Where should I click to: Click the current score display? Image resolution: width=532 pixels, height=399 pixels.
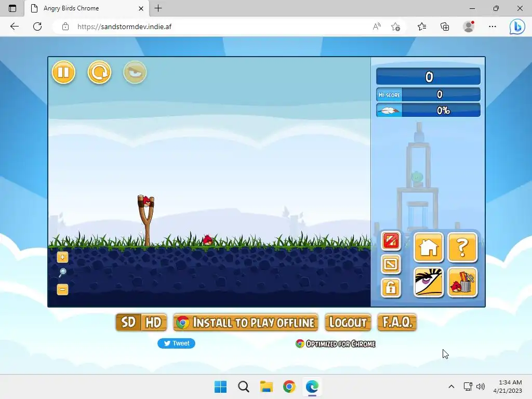[428, 77]
